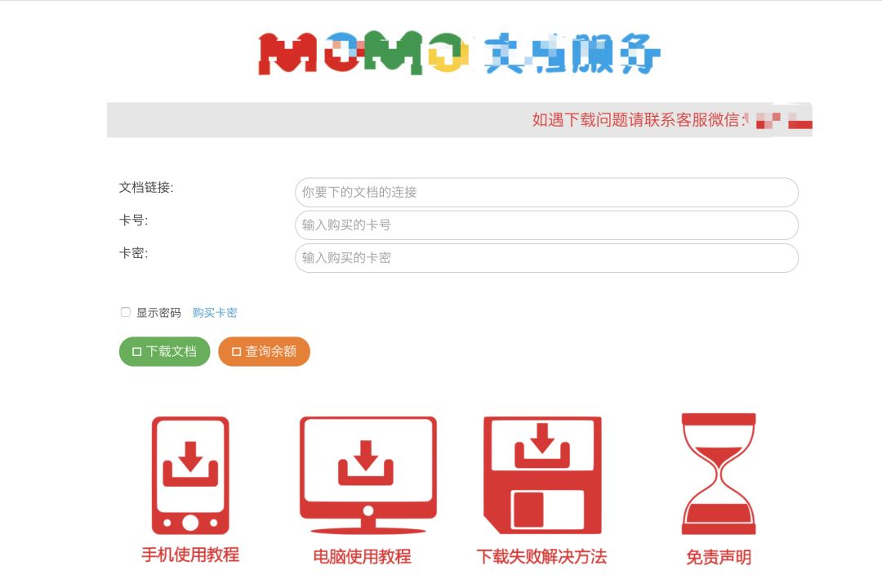Click the green 下载文档 button
Screen dimensions: 882x588
tap(164, 352)
